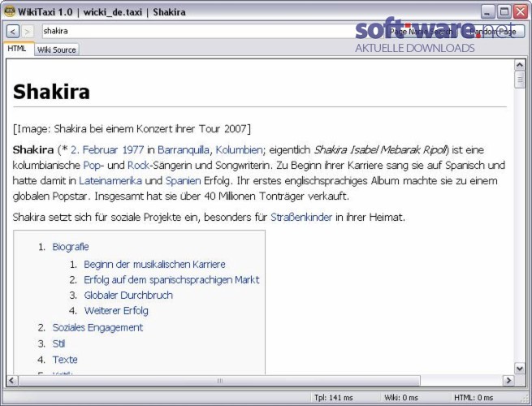Open the '1977' year link

133,149
